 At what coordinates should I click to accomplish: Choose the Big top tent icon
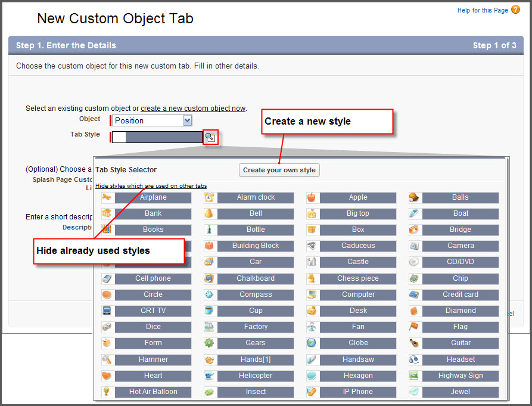click(312, 213)
